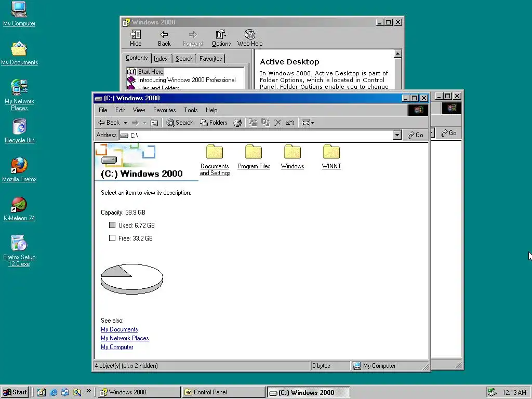Click Go button in the background Explorer window

tap(449, 133)
